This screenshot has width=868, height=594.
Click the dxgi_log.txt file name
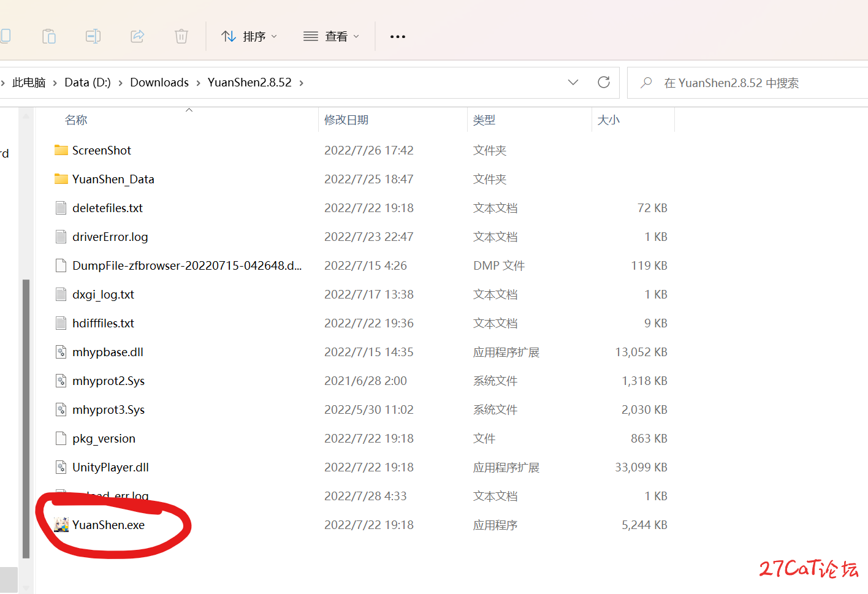click(x=104, y=294)
